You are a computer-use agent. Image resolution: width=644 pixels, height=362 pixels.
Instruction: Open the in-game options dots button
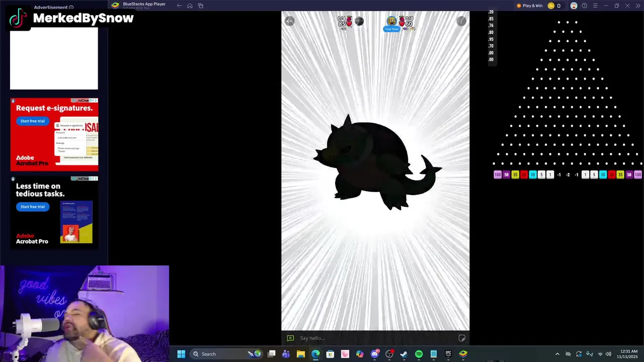(x=461, y=21)
